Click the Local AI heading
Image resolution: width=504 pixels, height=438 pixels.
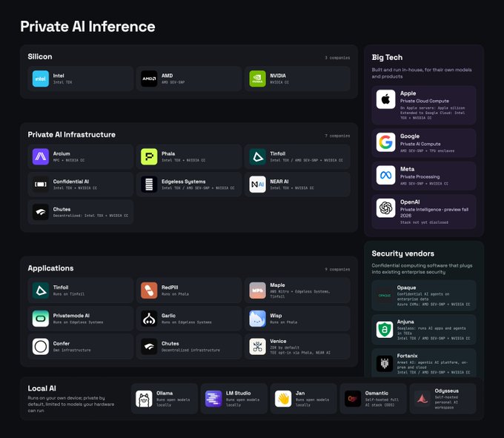[x=42, y=388]
